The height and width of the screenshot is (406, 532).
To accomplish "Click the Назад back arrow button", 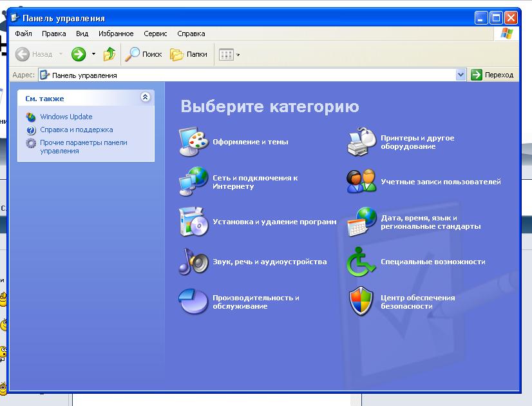I will [x=23, y=54].
